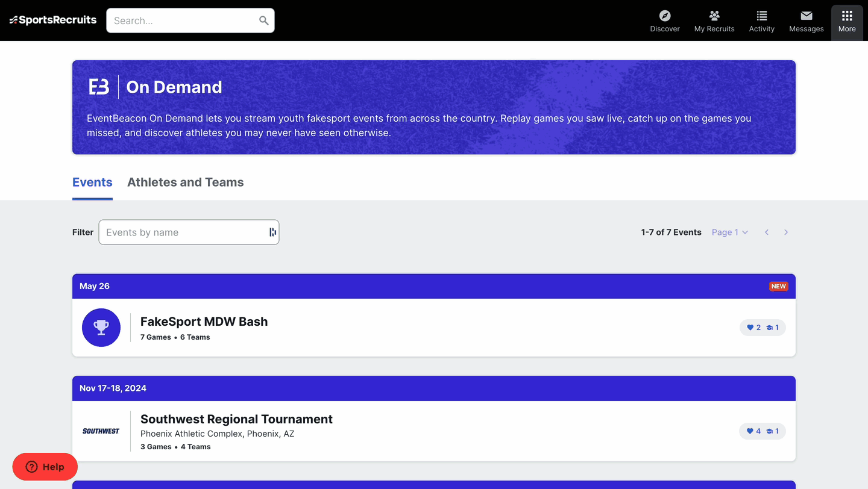Open the Discover compass icon

click(665, 16)
